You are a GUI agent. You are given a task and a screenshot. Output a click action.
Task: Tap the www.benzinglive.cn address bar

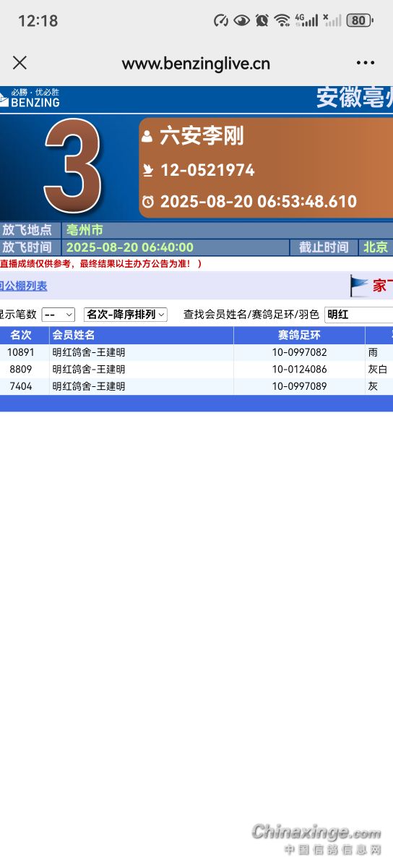(196, 64)
